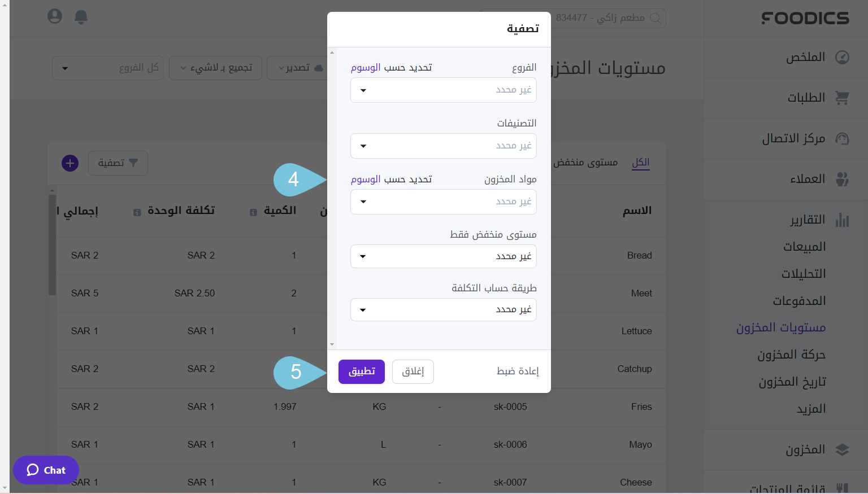Open the طريقة حساب التكلفة dropdown
The height and width of the screenshot is (494, 868).
click(444, 310)
